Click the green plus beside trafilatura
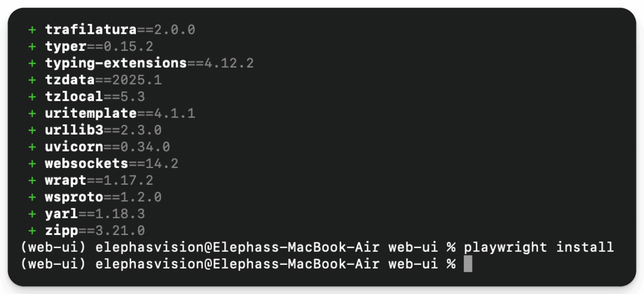 pyautogui.click(x=32, y=30)
